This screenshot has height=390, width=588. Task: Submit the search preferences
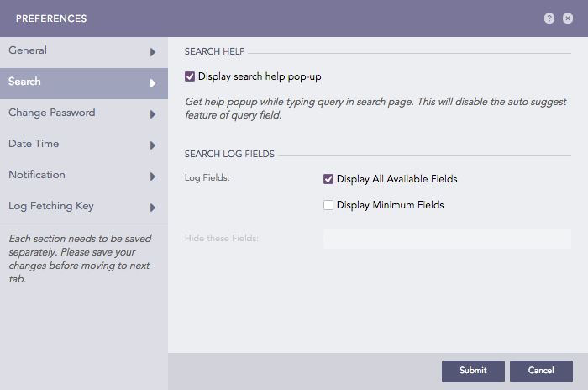[473, 372]
